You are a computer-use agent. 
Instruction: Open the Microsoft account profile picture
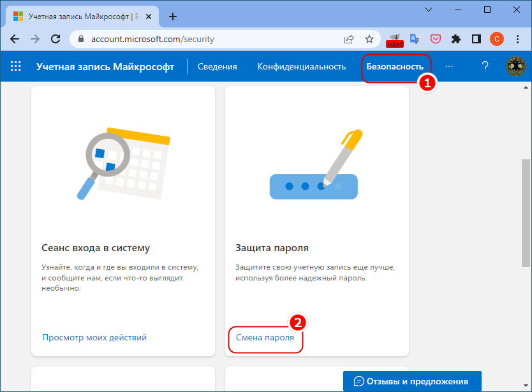tap(515, 66)
